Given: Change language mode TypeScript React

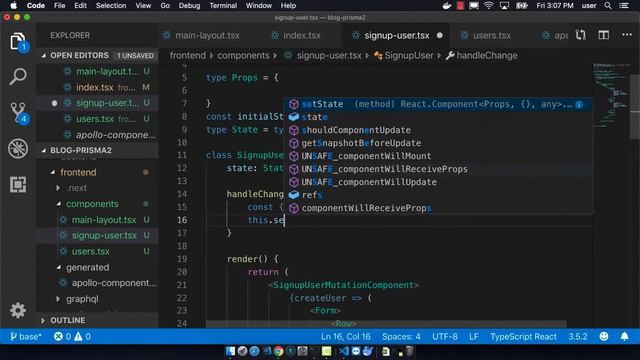Looking at the screenshot, I should [523, 337].
